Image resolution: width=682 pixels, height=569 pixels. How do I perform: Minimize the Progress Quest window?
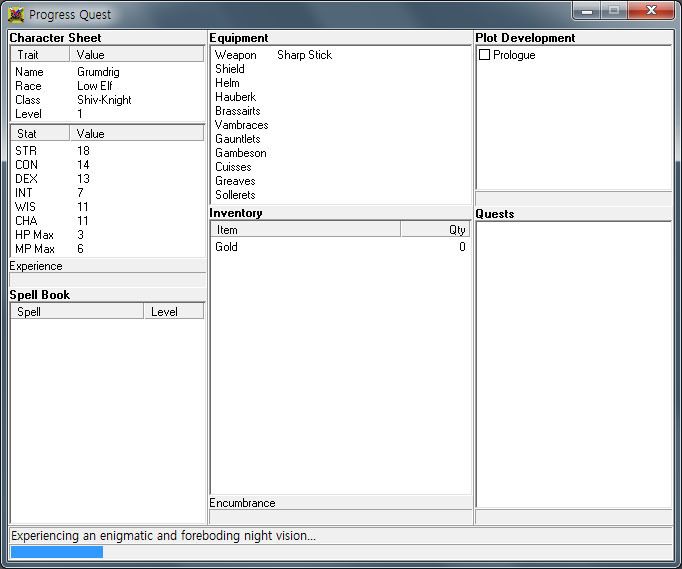[587, 11]
